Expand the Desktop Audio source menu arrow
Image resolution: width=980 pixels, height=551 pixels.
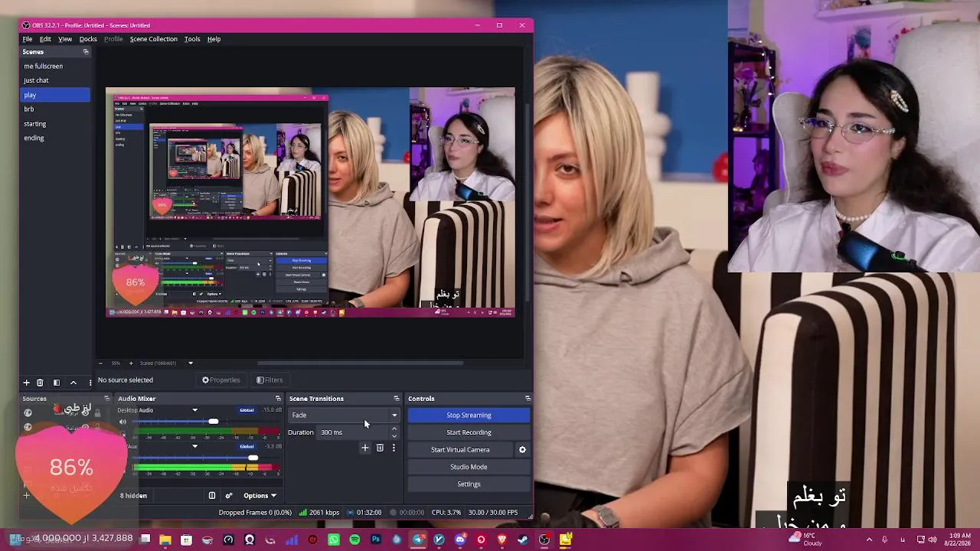click(x=194, y=410)
